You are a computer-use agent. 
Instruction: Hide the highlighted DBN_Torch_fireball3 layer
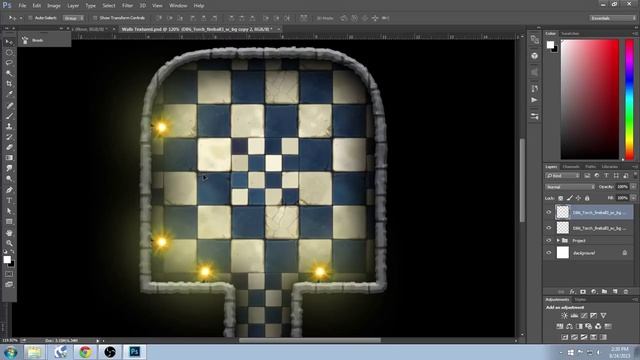[x=549, y=212]
